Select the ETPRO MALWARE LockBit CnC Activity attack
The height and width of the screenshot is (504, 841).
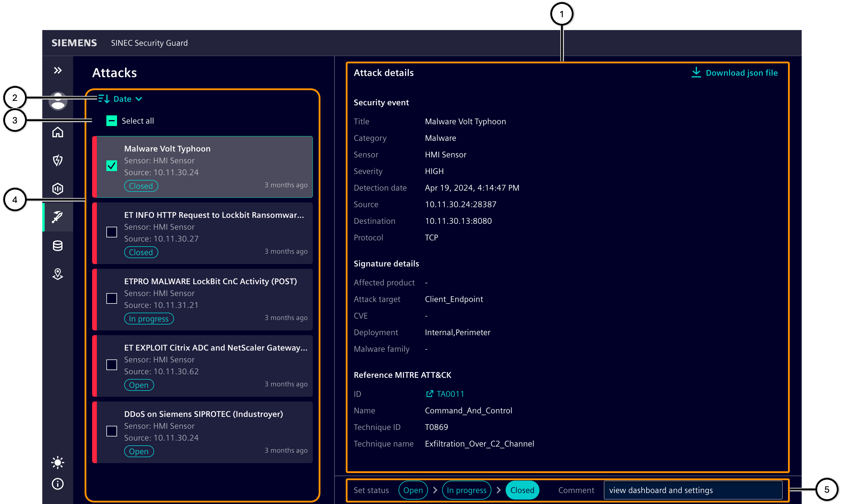[x=203, y=300]
